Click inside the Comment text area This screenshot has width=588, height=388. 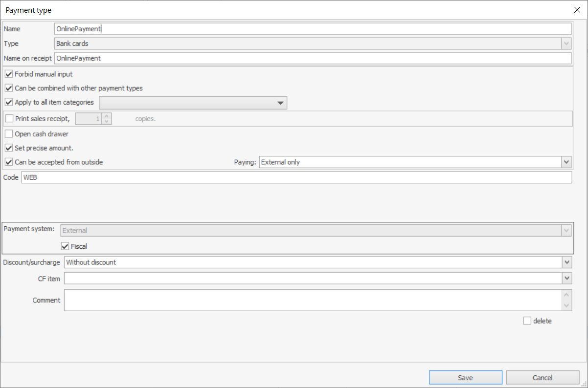pos(313,300)
